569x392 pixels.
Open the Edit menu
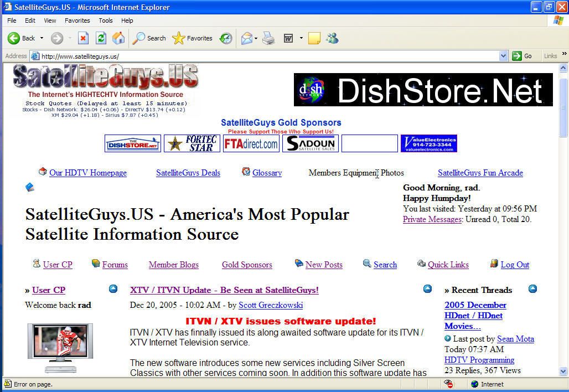30,20
